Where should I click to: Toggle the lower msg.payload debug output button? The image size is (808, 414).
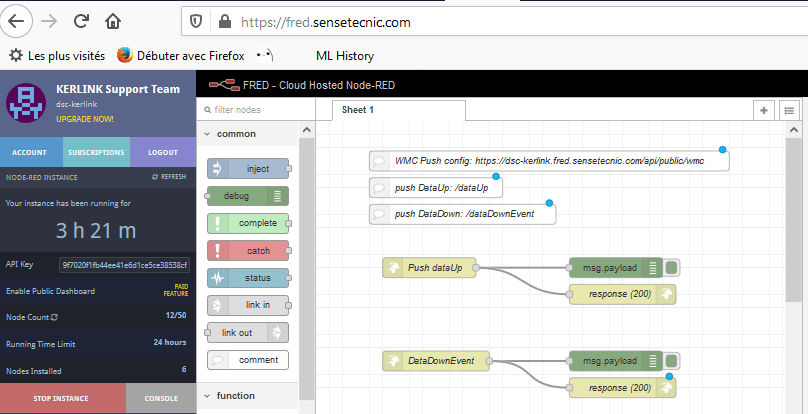coord(672,361)
